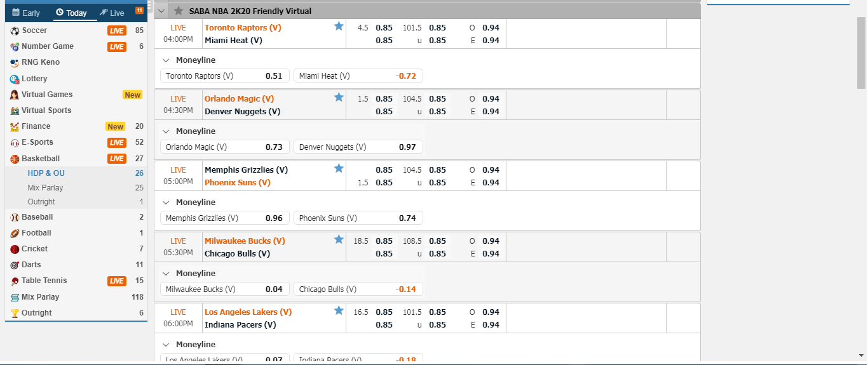Click the Cricket ball icon
868x365 pixels.
[15, 249]
